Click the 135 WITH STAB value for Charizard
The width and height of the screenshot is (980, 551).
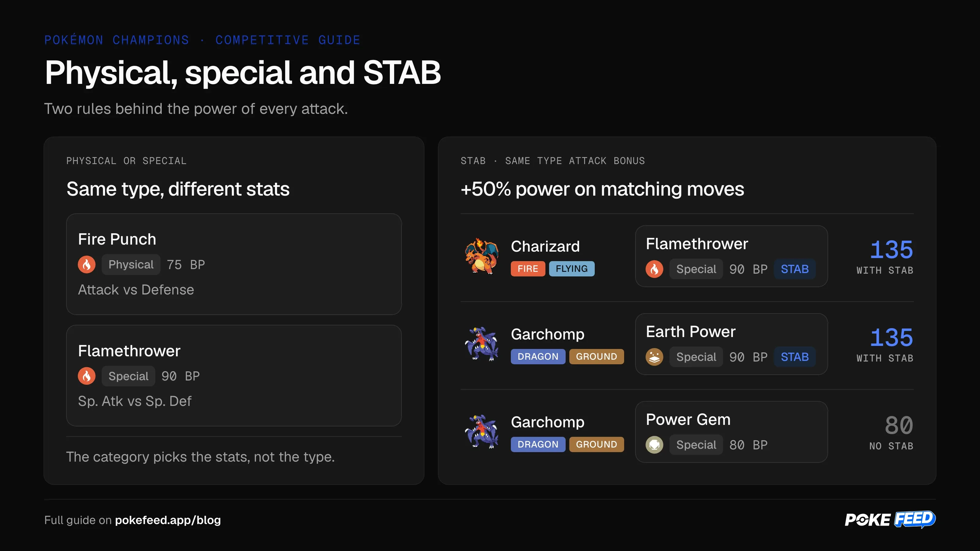(885, 256)
